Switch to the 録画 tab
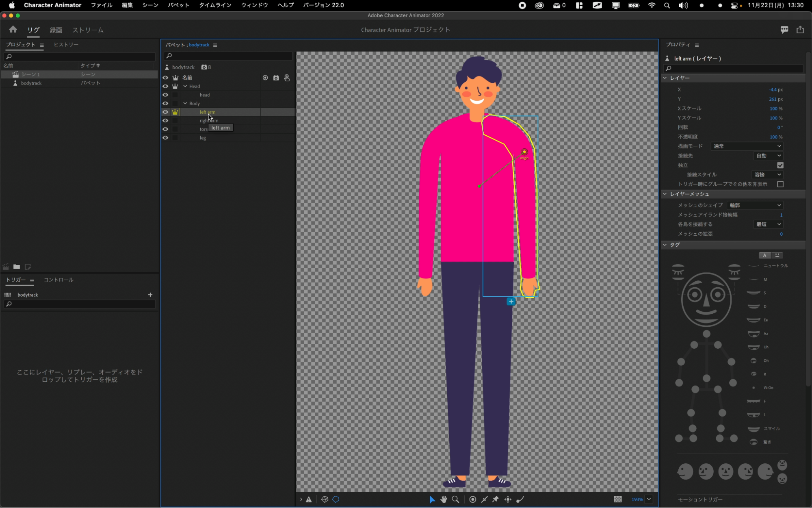Image resolution: width=812 pixels, height=508 pixels. tap(56, 30)
